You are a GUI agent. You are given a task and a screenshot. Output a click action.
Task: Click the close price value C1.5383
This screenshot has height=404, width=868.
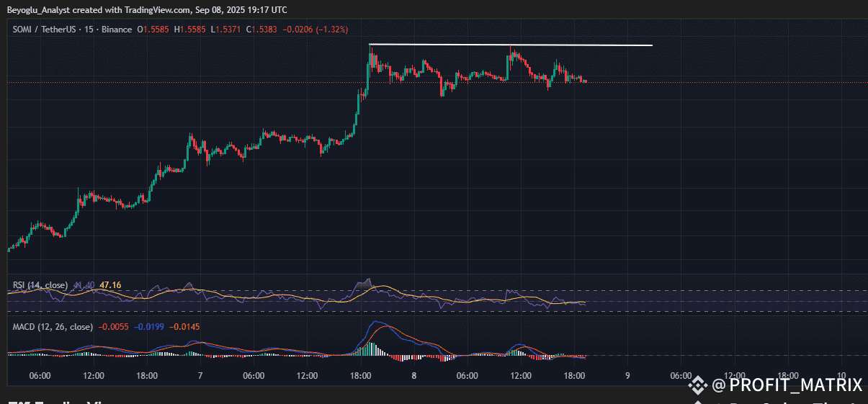[261, 30]
